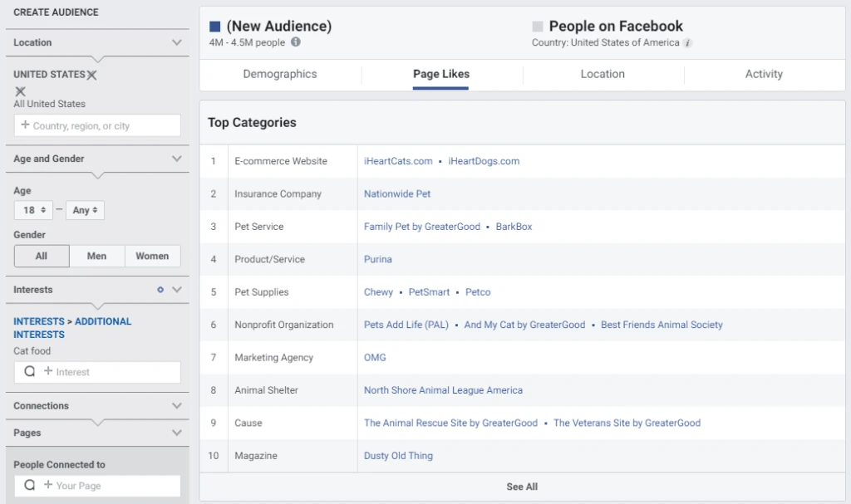
Task: Open the Chewy page link
Action: point(378,292)
